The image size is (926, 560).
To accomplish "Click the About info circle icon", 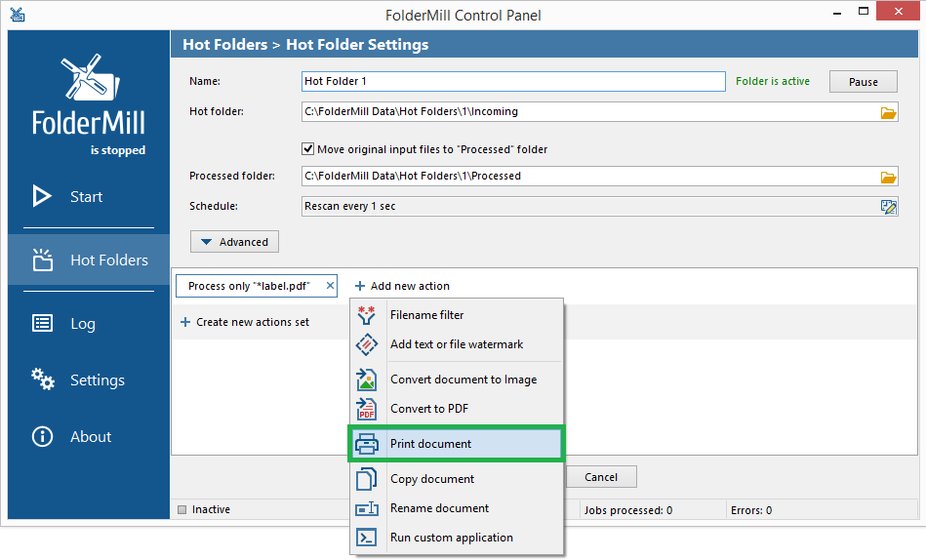I will coord(42,436).
